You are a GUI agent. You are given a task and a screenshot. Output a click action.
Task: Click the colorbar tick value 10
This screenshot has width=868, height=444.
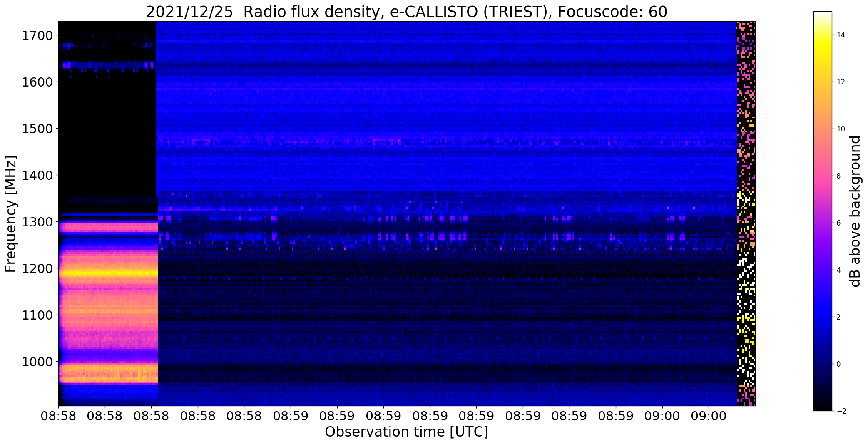841,129
